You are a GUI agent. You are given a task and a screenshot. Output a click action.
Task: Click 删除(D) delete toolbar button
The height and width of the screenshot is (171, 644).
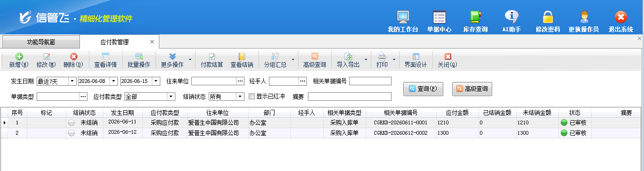coord(73,60)
